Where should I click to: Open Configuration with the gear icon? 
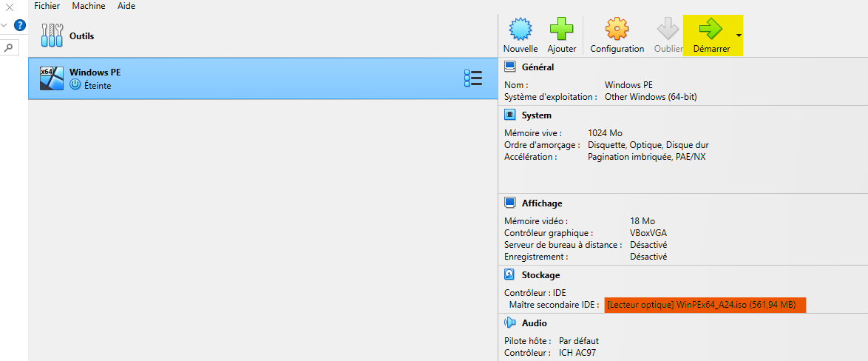617,30
